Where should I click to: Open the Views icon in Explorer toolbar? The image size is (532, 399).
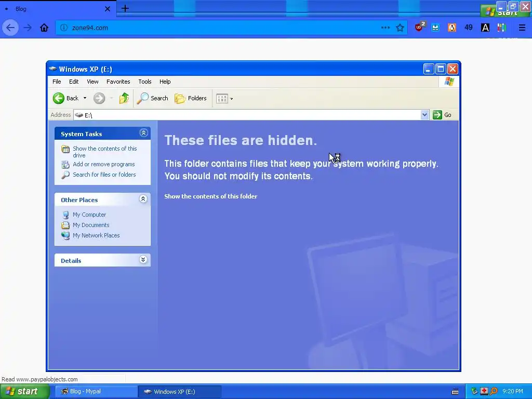click(222, 99)
